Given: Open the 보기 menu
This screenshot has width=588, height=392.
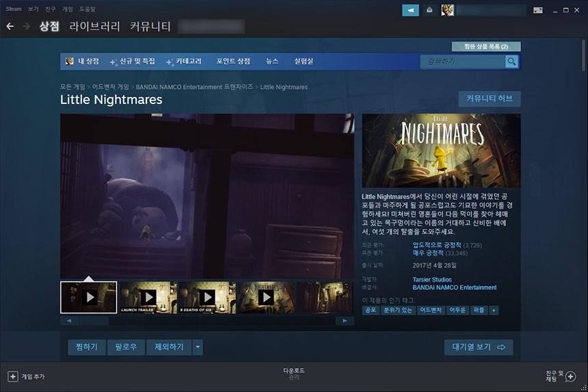Looking at the screenshot, I should click(34, 9).
